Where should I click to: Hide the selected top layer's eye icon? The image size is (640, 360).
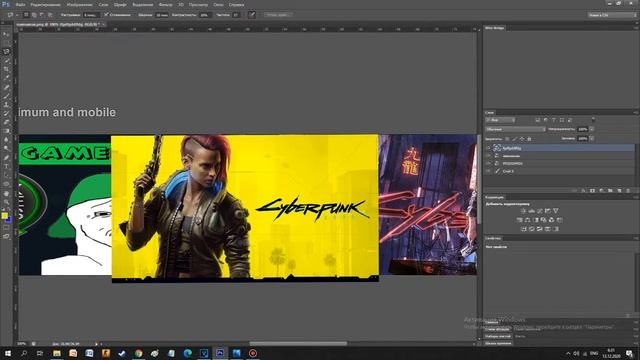point(488,148)
